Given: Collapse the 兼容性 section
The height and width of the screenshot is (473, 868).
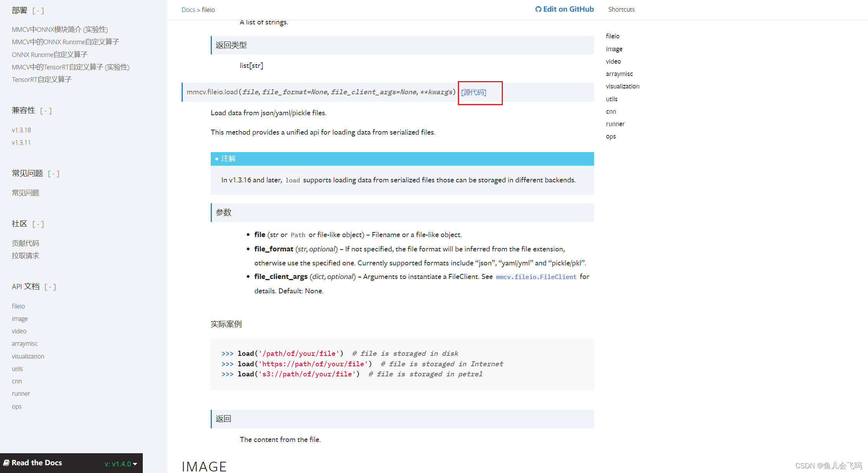Looking at the screenshot, I should click(x=46, y=111).
